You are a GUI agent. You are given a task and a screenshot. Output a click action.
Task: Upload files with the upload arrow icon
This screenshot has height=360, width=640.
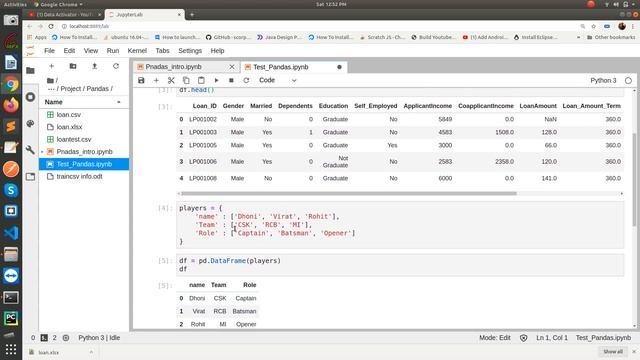(94, 66)
